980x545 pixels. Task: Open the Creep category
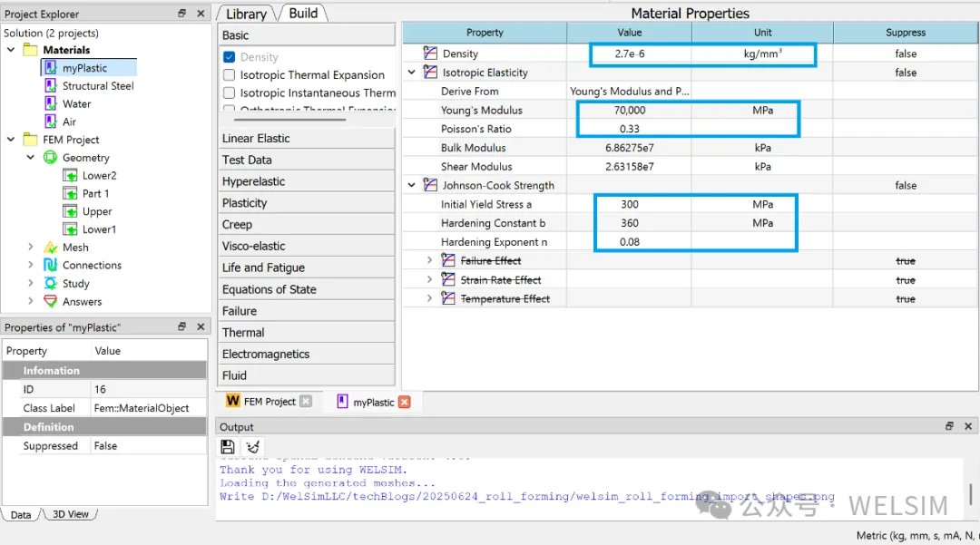coord(307,224)
